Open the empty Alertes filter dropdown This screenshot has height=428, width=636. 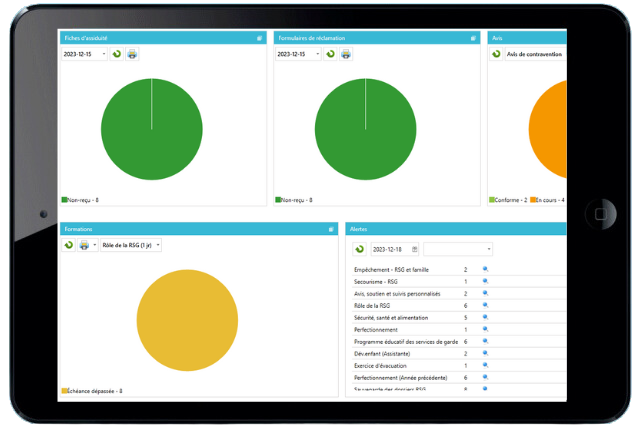(458, 249)
